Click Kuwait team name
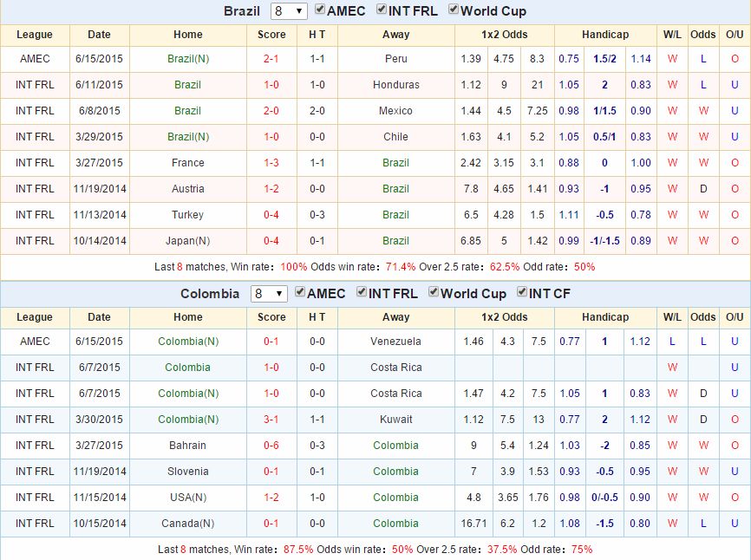This screenshot has height=560, width=751. pos(395,420)
